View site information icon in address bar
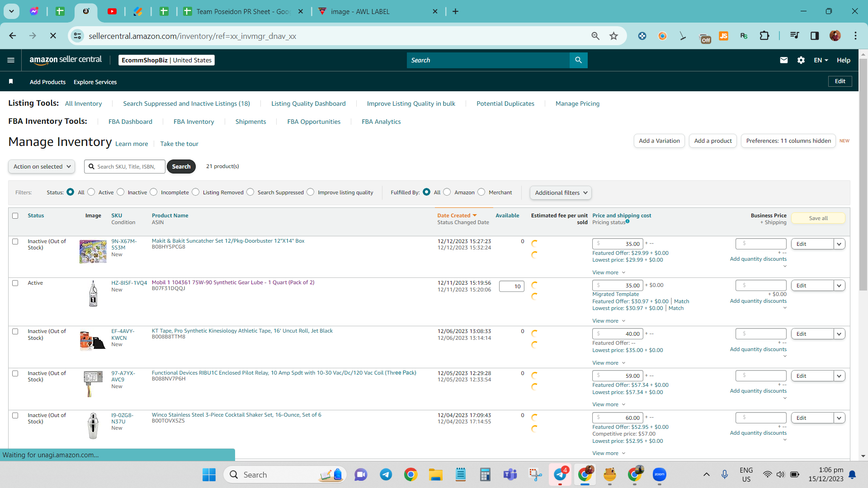868x488 pixels. (x=78, y=36)
